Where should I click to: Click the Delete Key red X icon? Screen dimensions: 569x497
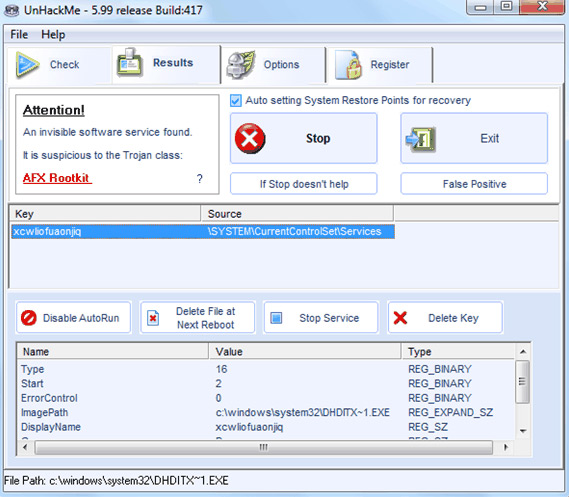tap(400, 318)
